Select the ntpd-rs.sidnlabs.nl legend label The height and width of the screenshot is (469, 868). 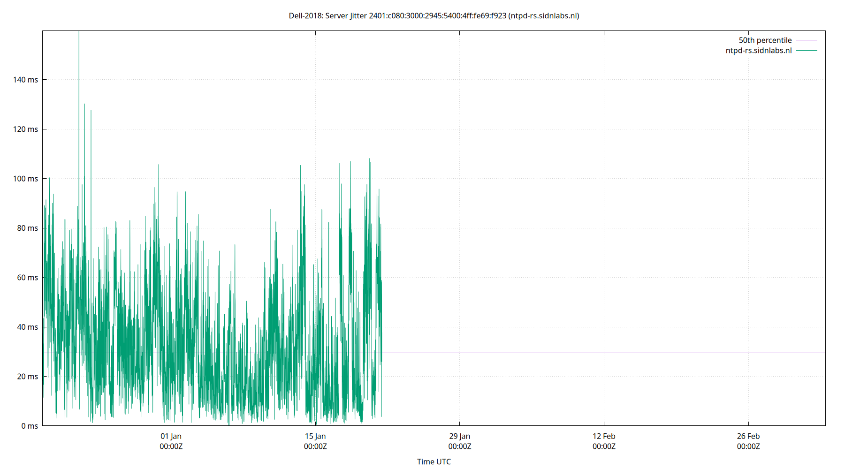point(759,50)
